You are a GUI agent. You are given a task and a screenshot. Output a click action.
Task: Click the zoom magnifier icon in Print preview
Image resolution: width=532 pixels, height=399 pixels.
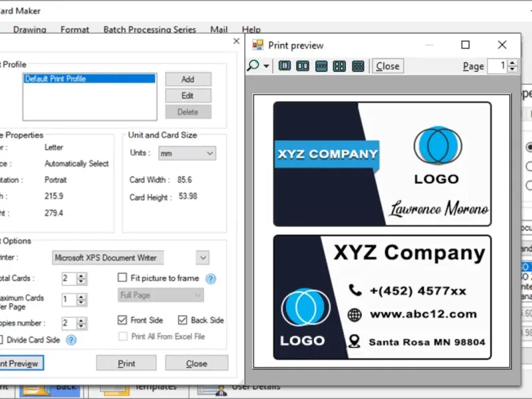pyautogui.click(x=253, y=65)
